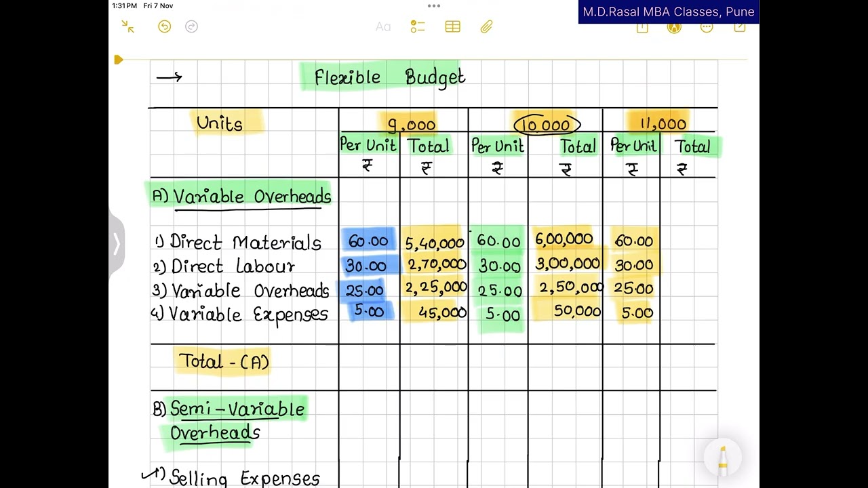Image resolution: width=868 pixels, height=488 pixels.
Task: Select 'A) Variable Overheads' section heading
Action: pos(242,197)
